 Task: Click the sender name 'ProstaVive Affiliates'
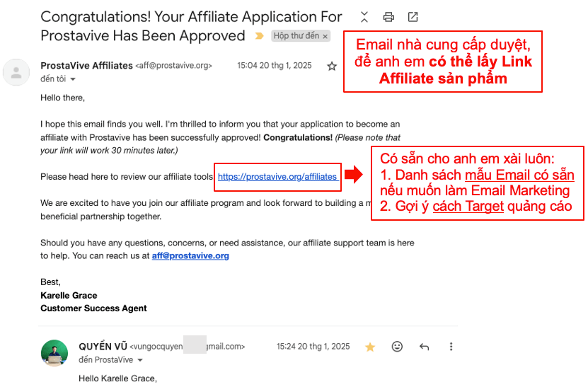click(x=86, y=66)
